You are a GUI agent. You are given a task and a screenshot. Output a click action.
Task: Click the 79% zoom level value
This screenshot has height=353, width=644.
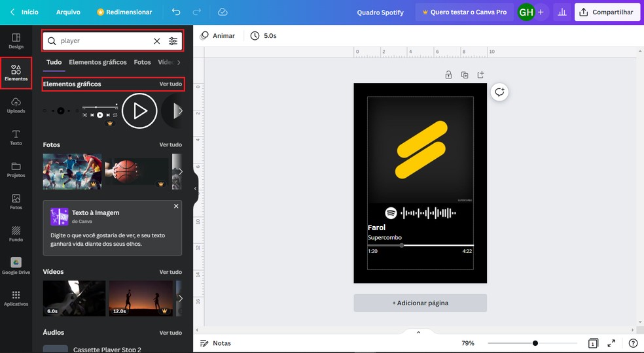[x=468, y=343]
